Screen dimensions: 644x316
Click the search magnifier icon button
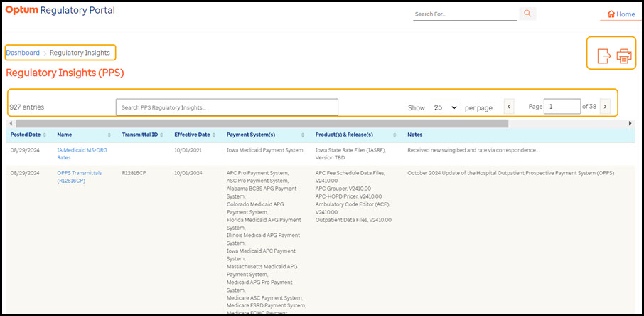[527, 14]
